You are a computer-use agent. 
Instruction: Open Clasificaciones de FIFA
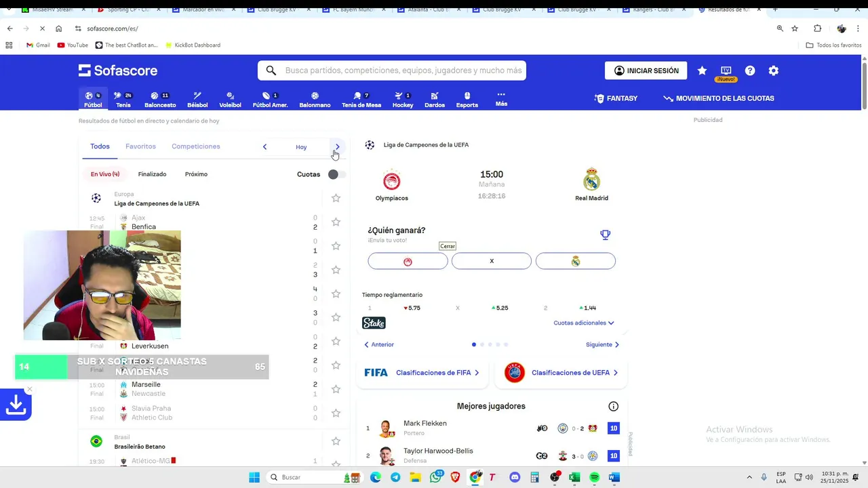pyautogui.click(x=422, y=373)
